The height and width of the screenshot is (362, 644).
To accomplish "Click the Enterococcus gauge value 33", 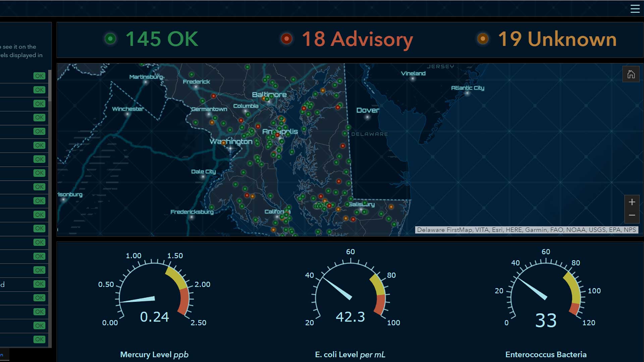I will (x=546, y=320).
